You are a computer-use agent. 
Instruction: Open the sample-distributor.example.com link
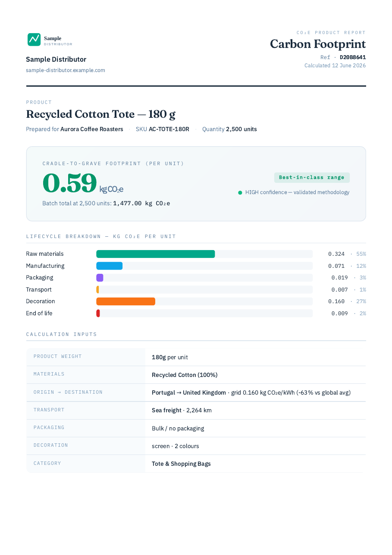tap(66, 70)
